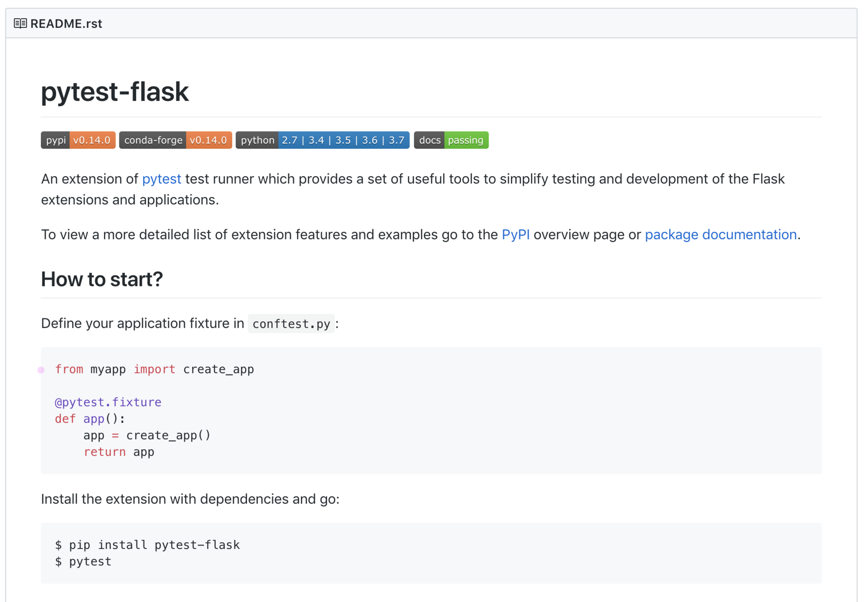Click the python versions badge

pos(322,140)
